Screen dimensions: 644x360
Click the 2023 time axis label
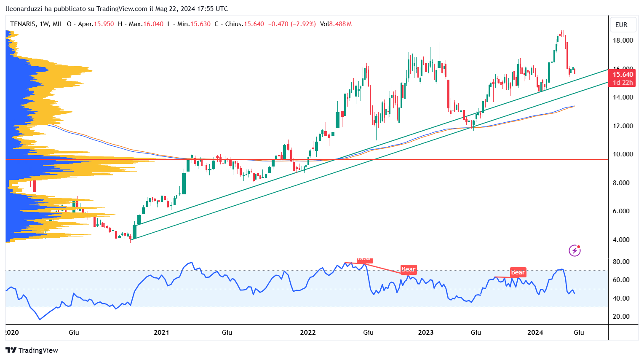pos(426,333)
